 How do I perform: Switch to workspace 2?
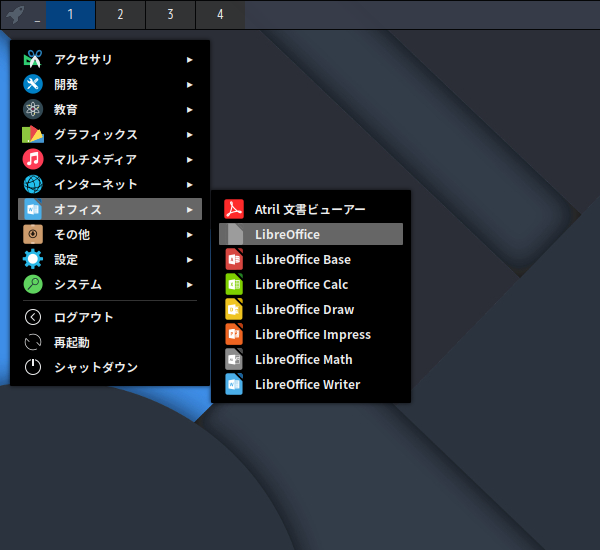click(x=121, y=15)
